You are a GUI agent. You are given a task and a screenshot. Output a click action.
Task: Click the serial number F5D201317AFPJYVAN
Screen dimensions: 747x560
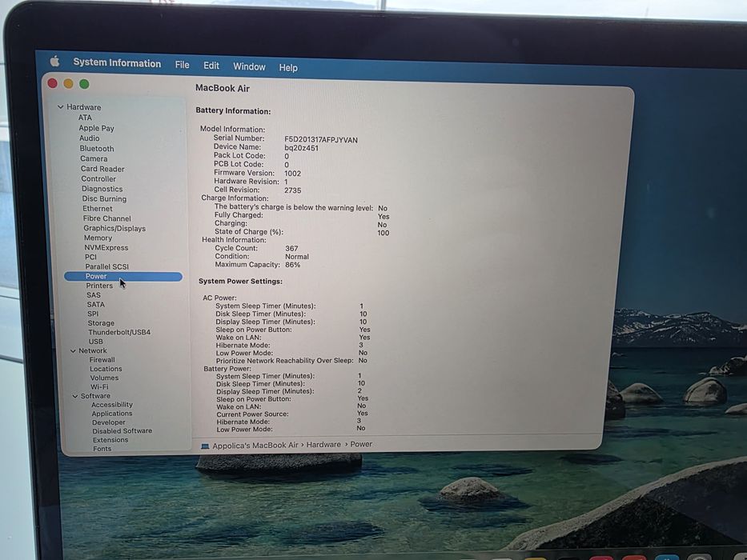pyautogui.click(x=321, y=139)
